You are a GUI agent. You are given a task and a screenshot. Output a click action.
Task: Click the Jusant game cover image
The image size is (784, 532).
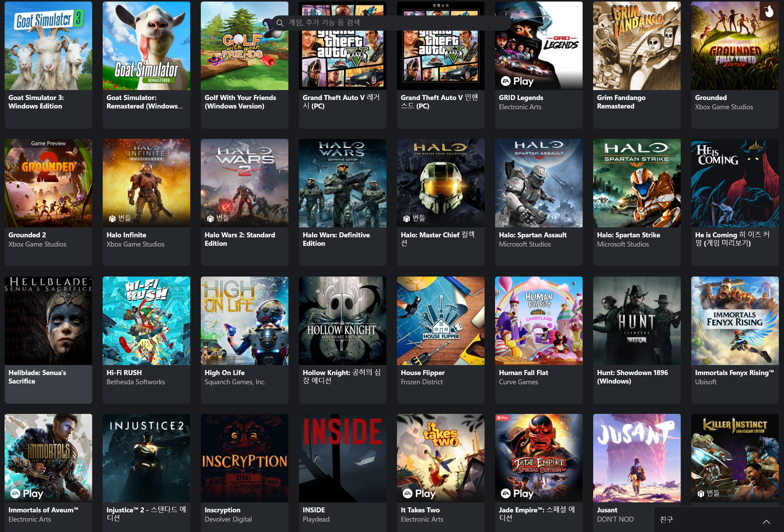pos(637,458)
